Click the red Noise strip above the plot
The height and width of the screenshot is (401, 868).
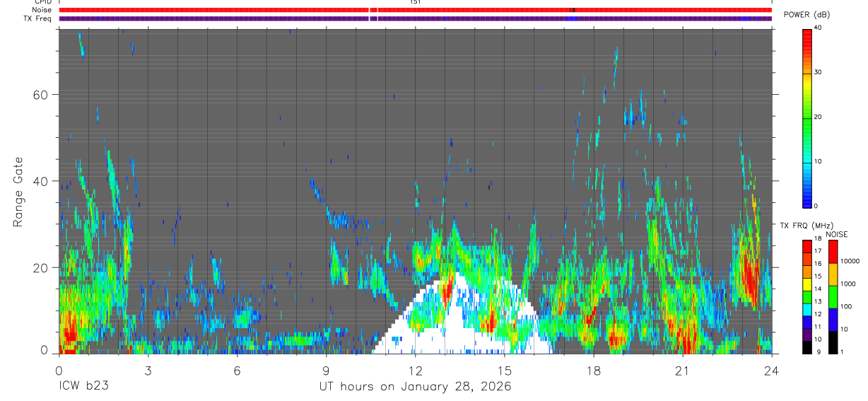pyautogui.click(x=415, y=10)
